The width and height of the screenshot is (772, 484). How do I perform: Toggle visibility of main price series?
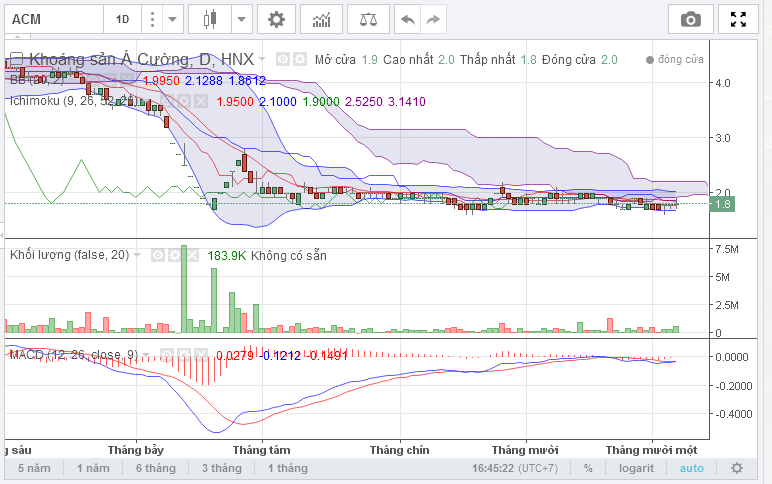[x=283, y=60]
